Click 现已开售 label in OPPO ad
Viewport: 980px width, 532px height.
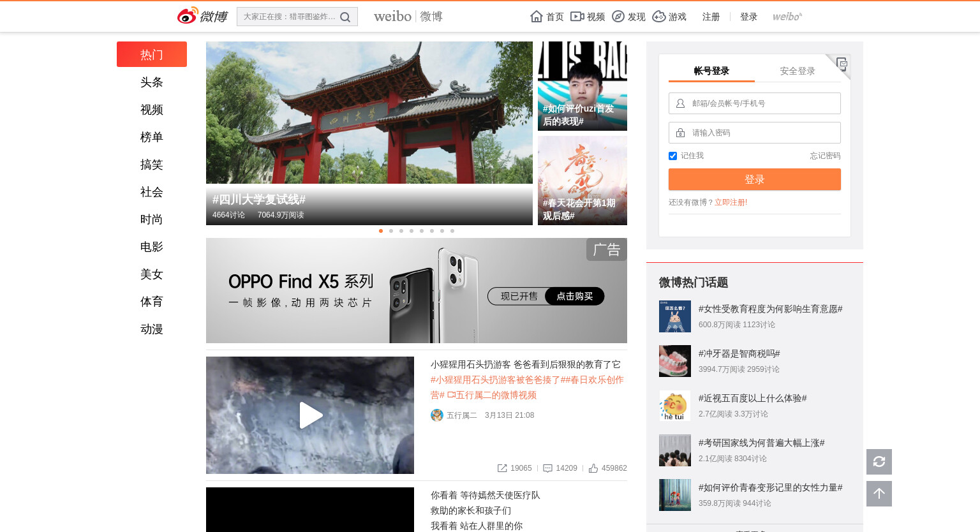[519, 296]
